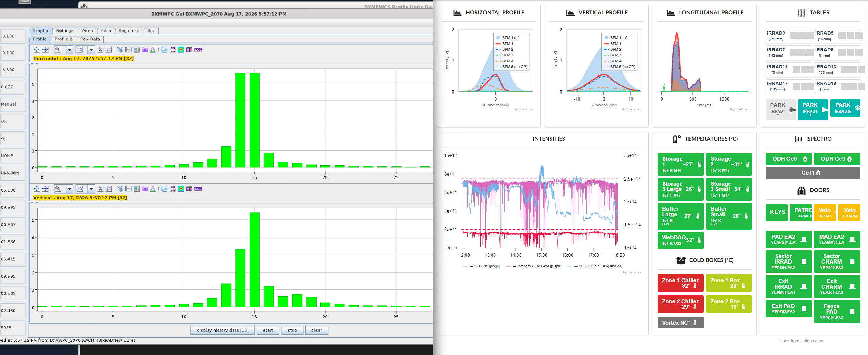The width and height of the screenshot is (868, 355).
Task: Click the display history data [13] button
Action: click(x=223, y=330)
